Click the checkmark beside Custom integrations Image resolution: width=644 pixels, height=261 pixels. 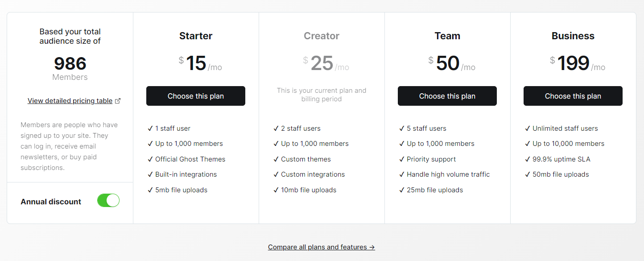(276, 174)
